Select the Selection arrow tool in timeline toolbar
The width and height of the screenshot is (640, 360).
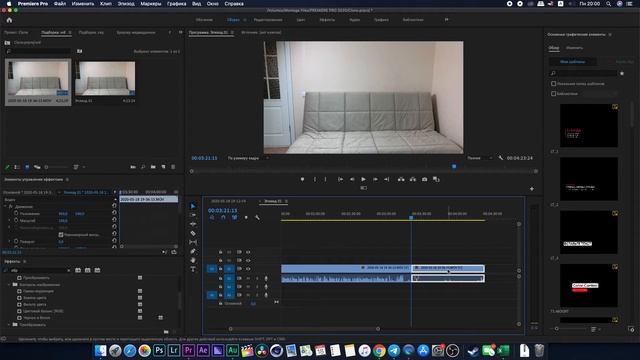click(x=193, y=206)
